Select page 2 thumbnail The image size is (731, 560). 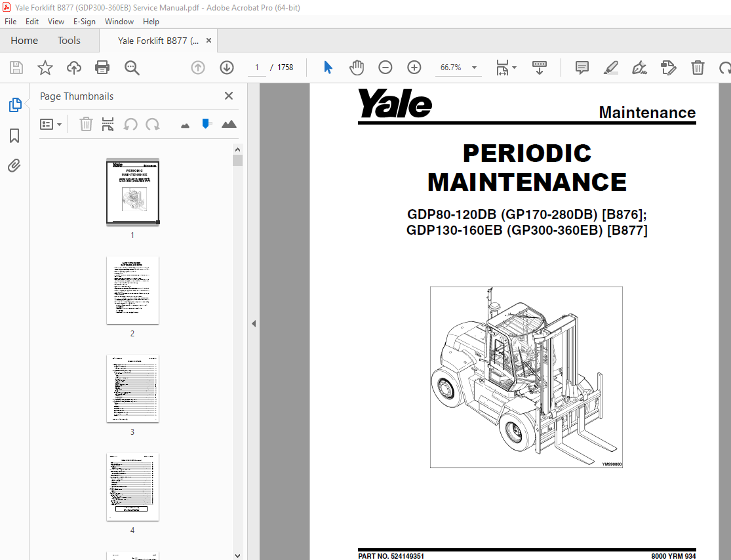[133, 290]
